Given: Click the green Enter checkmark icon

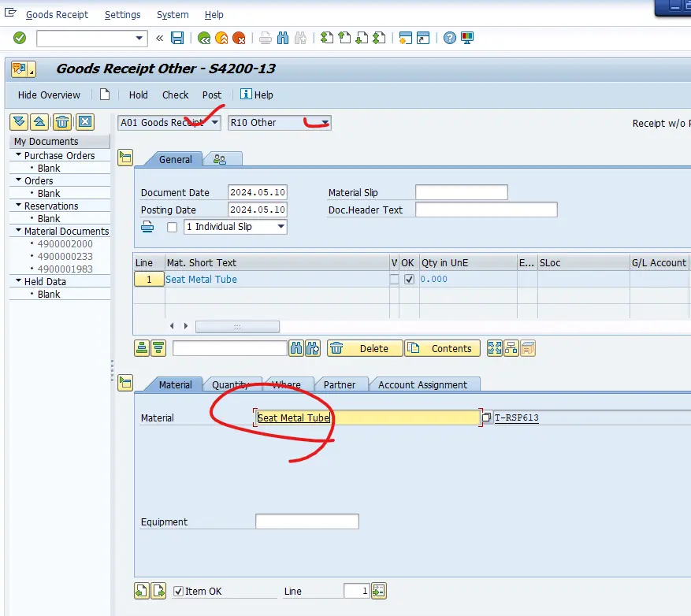Looking at the screenshot, I should (x=20, y=38).
